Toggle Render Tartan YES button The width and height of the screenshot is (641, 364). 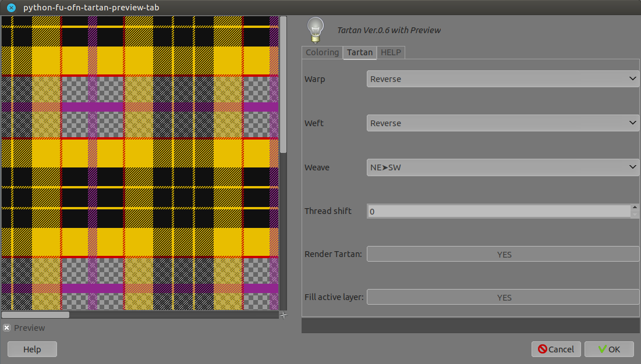[x=503, y=254]
